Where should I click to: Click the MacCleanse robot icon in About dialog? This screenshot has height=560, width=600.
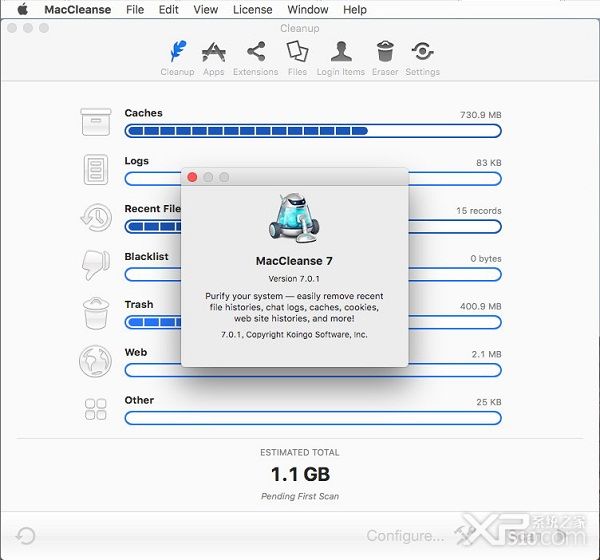(x=294, y=217)
